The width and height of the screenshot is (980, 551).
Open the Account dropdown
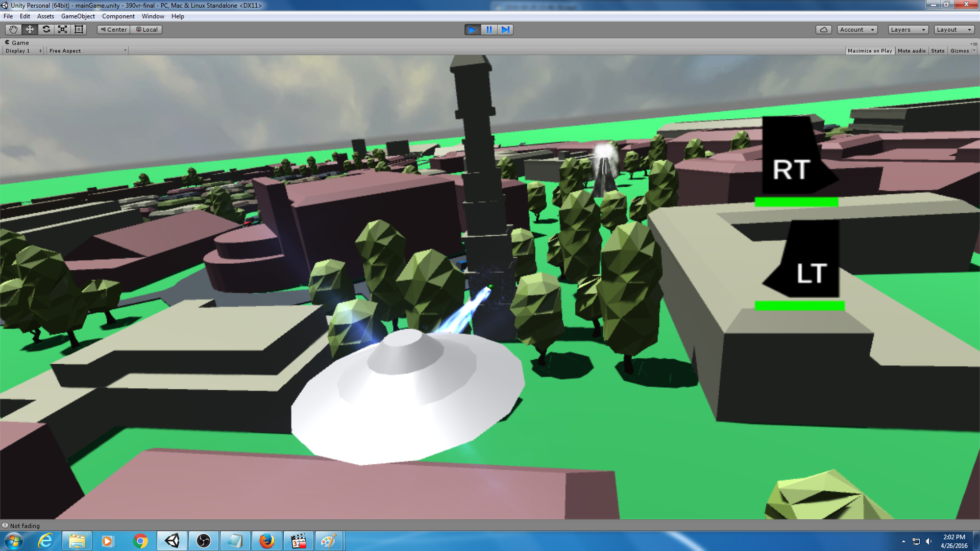pos(857,30)
